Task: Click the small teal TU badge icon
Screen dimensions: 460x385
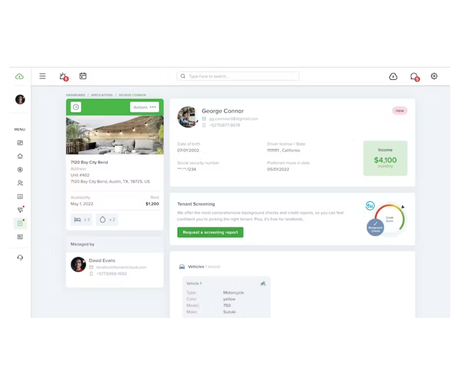Action: (370, 206)
